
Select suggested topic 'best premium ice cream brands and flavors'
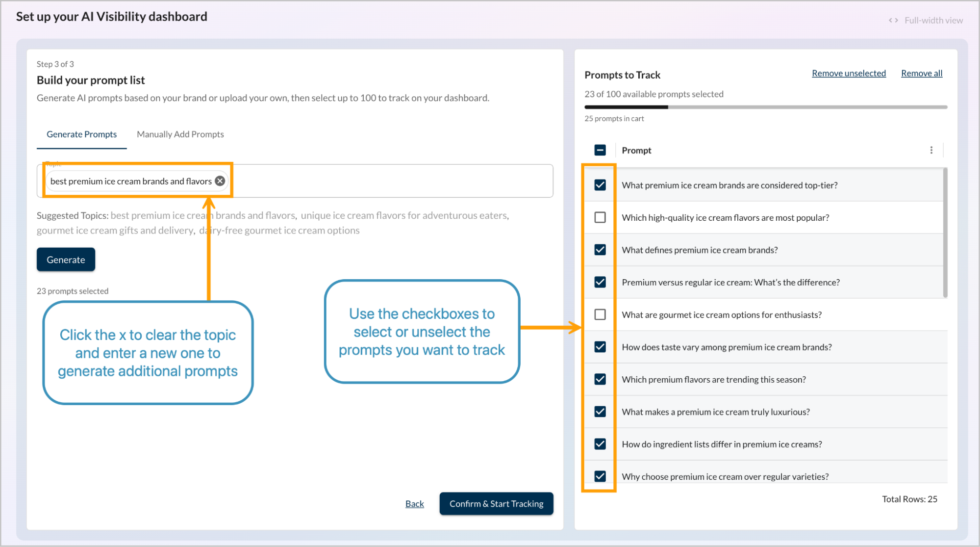pyautogui.click(x=203, y=215)
